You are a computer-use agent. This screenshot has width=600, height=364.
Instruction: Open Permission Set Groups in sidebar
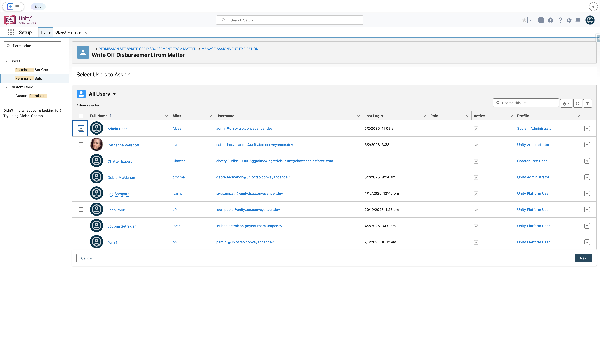34,70
